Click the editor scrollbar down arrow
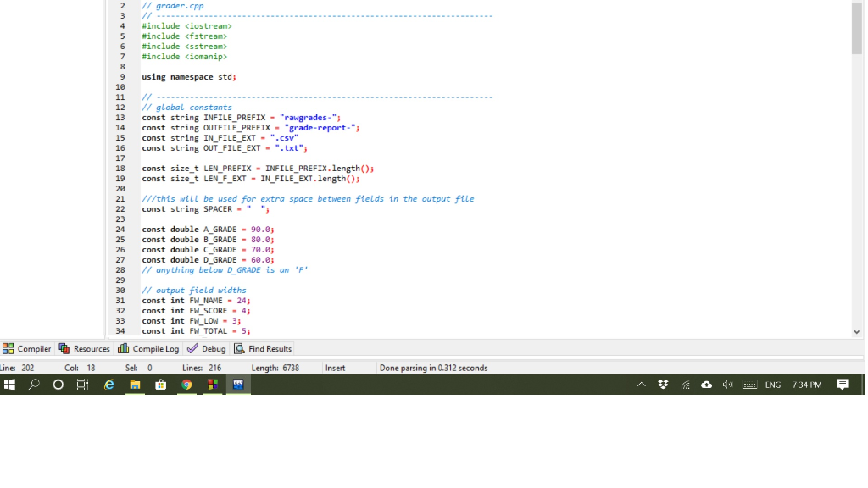This screenshot has width=868, height=488. tap(856, 332)
